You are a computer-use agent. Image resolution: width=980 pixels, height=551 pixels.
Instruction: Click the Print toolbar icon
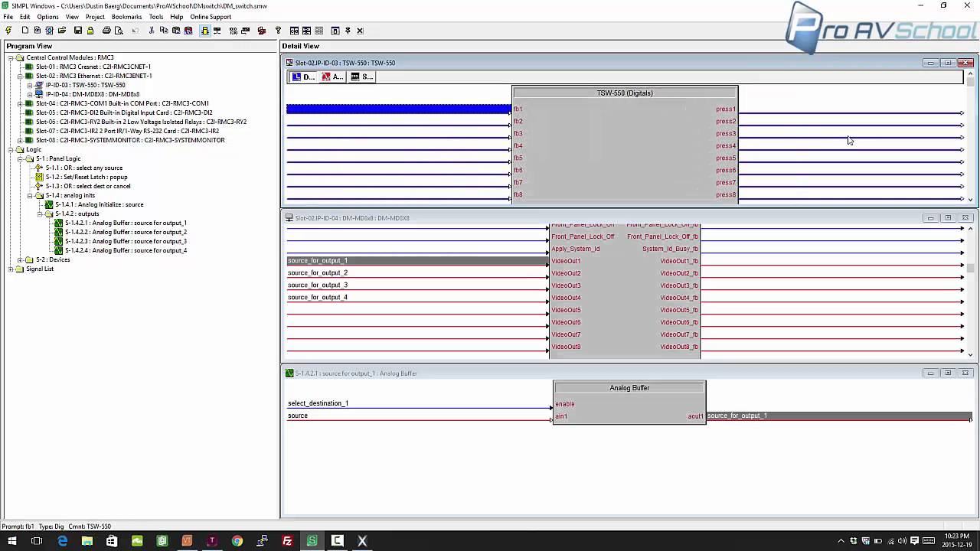click(x=106, y=31)
